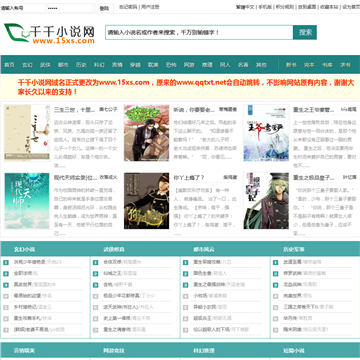Open 乡村猎艳记 in the 玄幻 list
This screenshot has width=360, height=360.
[x=25, y=307]
